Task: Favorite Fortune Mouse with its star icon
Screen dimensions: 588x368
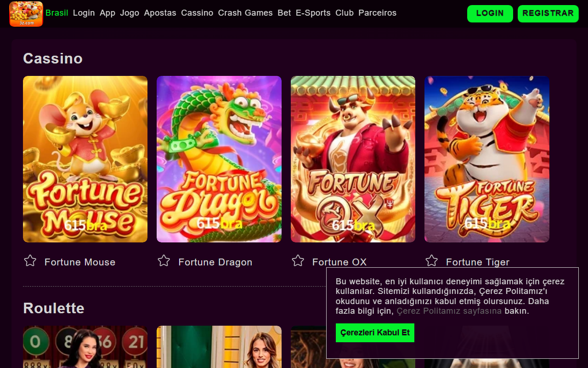Action: point(30,261)
